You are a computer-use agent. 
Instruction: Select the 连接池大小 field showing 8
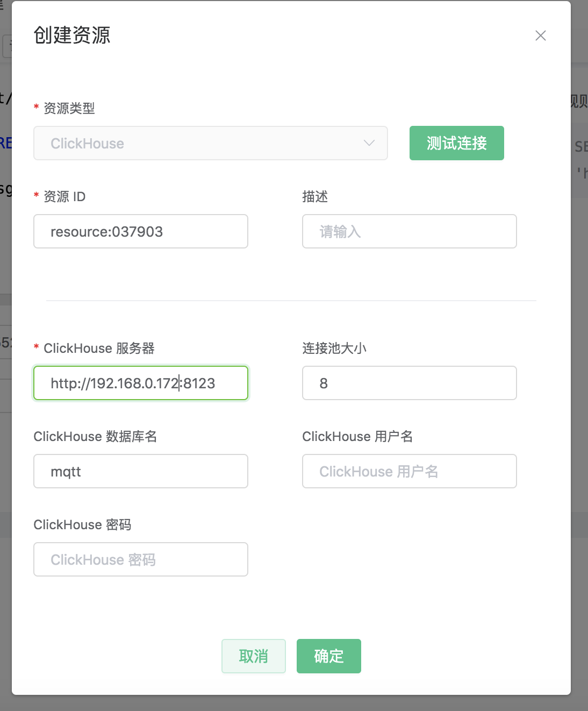(409, 383)
